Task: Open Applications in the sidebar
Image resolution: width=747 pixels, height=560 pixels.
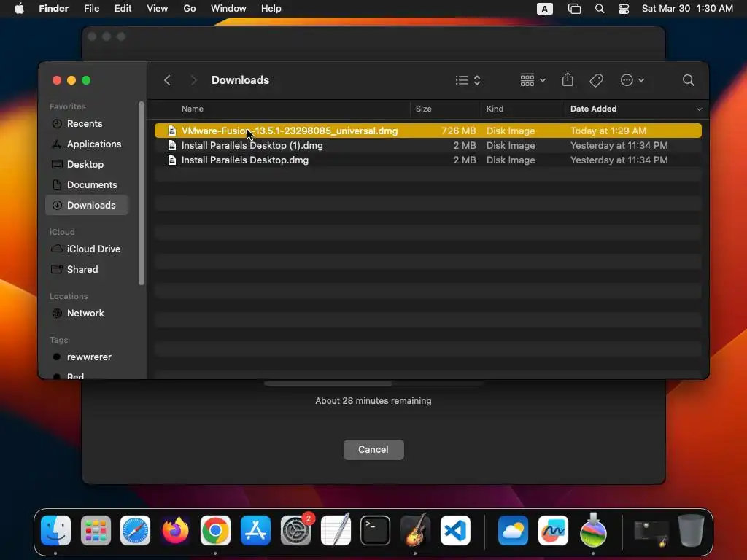Action: pos(94,144)
